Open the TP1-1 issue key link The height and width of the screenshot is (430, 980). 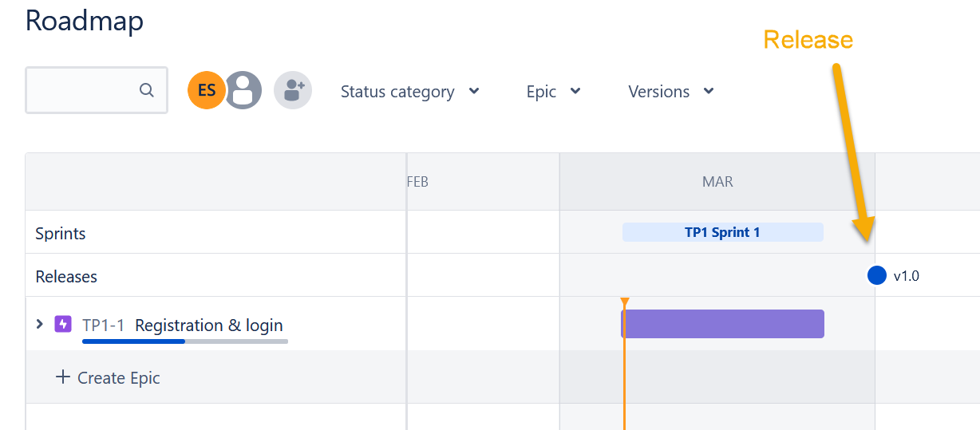point(104,325)
